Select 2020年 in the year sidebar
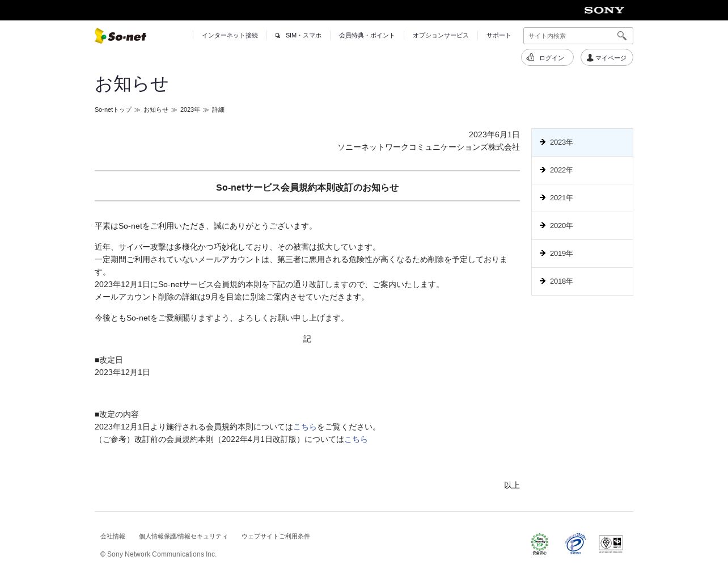 [x=582, y=226]
